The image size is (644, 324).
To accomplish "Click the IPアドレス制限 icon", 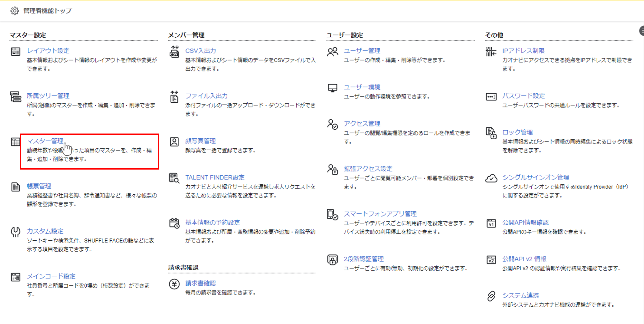I will click(491, 51).
